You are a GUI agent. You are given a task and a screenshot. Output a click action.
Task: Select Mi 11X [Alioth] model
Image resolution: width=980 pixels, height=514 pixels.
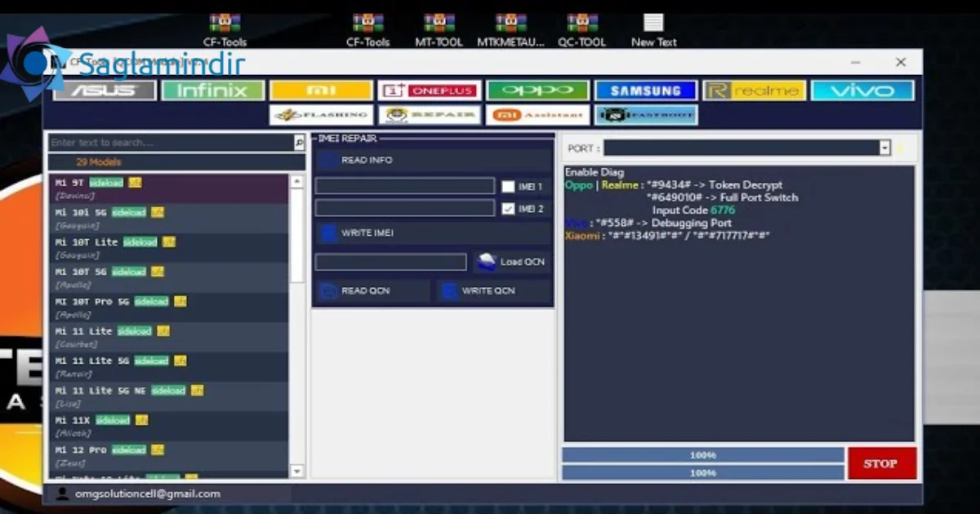[x=168, y=427]
